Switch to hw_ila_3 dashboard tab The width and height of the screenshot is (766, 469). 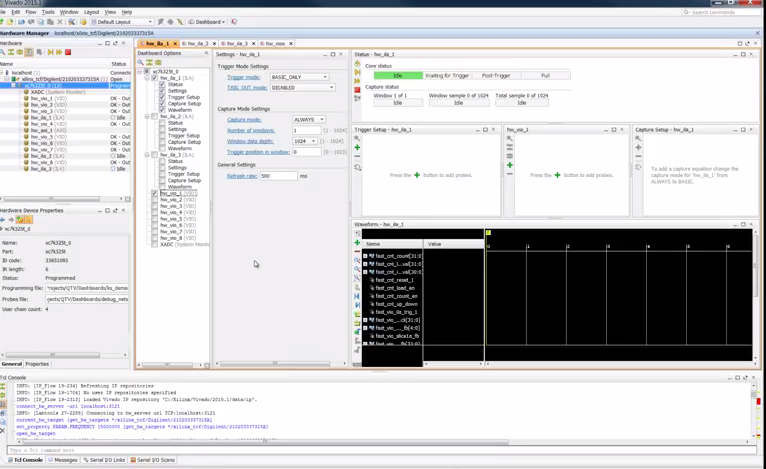coord(237,43)
